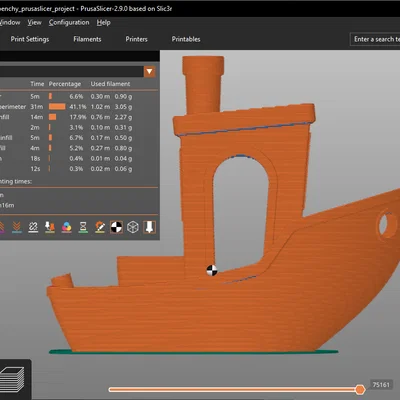
Task: Switch to the Printables tab
Action: (x=186, y=39)
